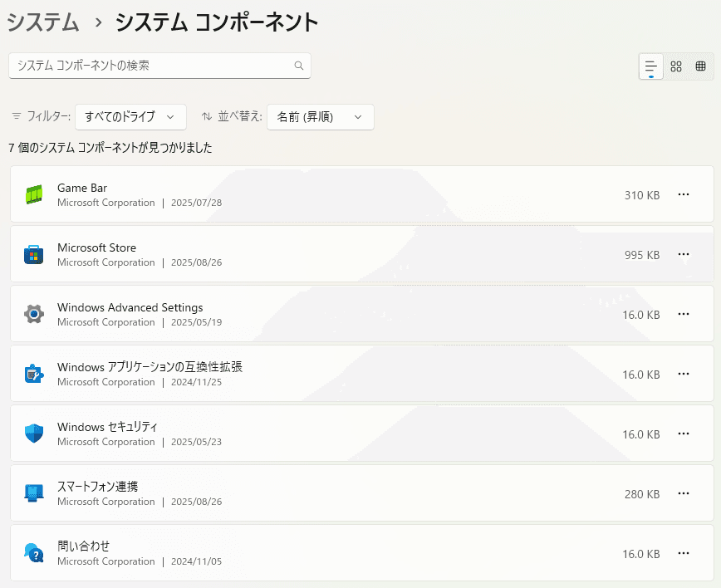
Task: Open more options for Windows セキュリティ
Action: [x=684, y=434]
